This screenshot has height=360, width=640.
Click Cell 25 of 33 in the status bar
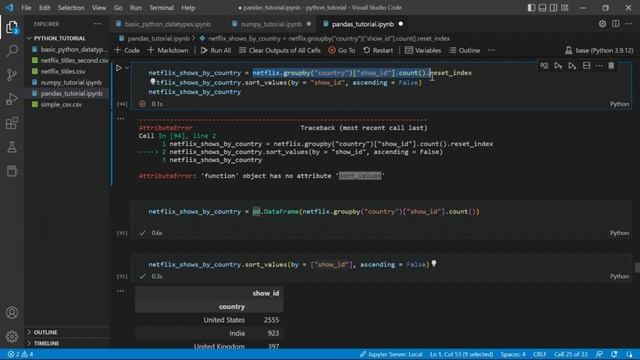[x=570, y=354]
